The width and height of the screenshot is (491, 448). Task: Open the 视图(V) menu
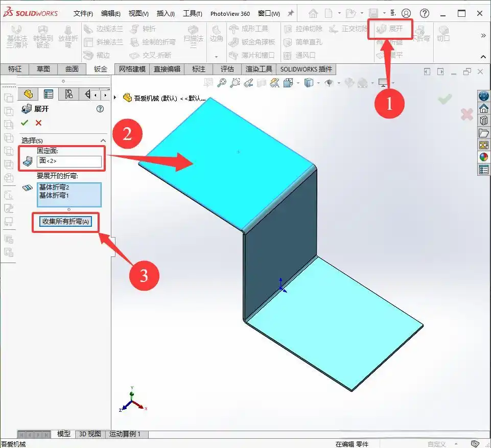coord(138,13)
